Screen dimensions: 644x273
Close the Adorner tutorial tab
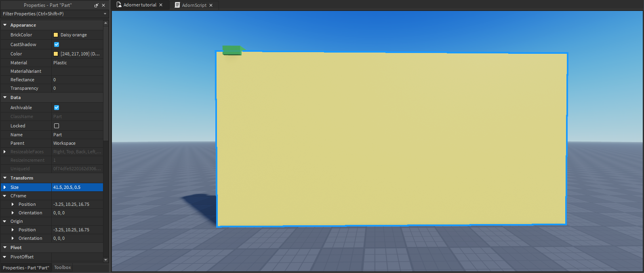[161, 5]
